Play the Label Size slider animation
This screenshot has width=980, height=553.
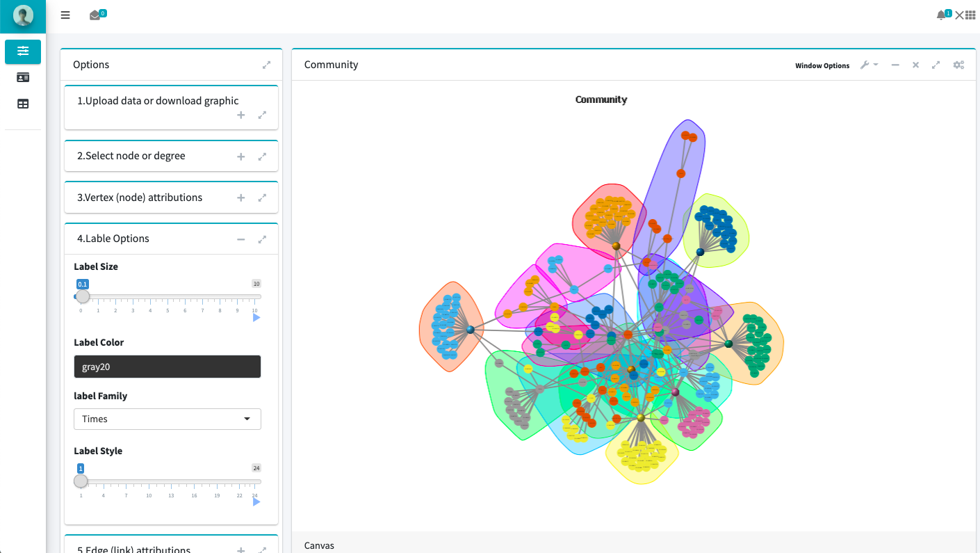(x=256, y=317)
